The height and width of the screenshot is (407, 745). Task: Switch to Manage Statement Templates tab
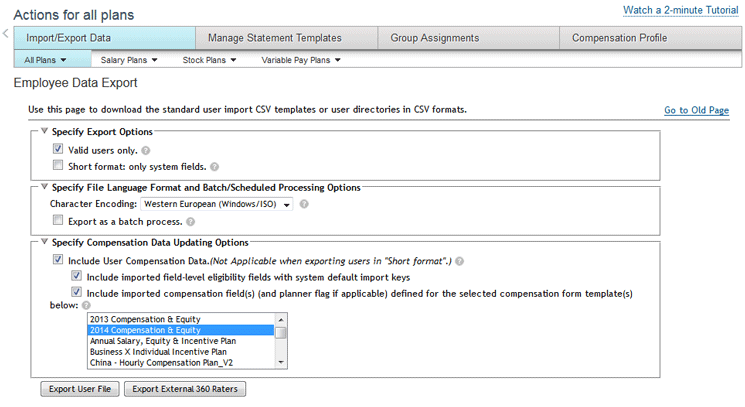click(x=274, y=38)
